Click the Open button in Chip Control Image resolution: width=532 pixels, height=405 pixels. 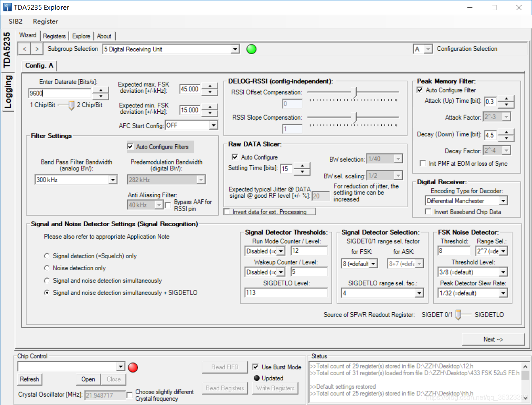tap(88, 379)
